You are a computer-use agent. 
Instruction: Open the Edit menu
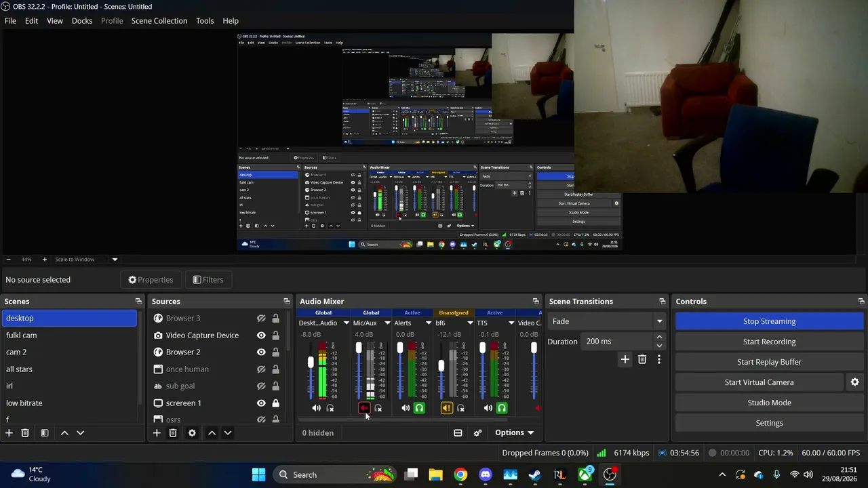31,21
